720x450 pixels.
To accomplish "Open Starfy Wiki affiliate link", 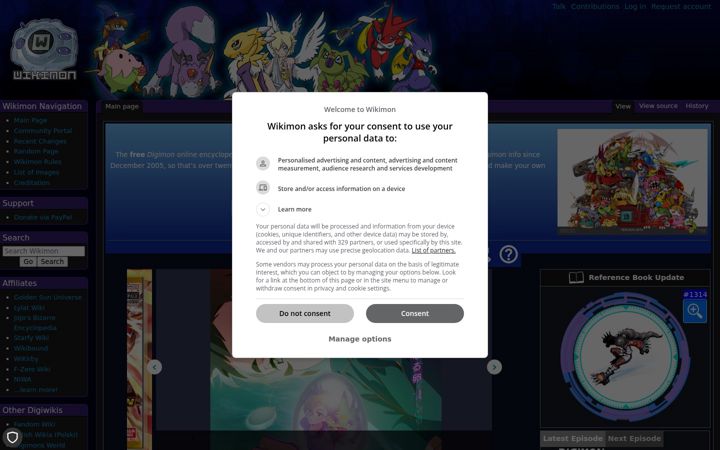I will (x=31, y=338).
